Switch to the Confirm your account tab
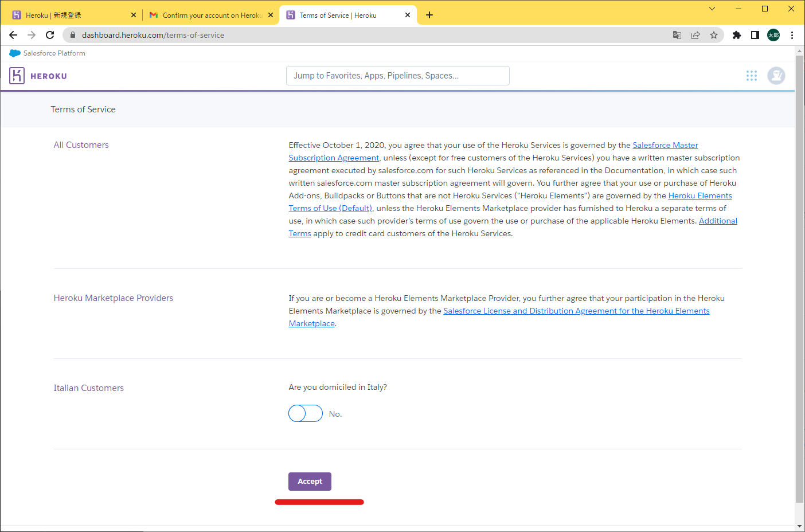The width and height of the screenshot is (805, 532). tap(210, 15)
